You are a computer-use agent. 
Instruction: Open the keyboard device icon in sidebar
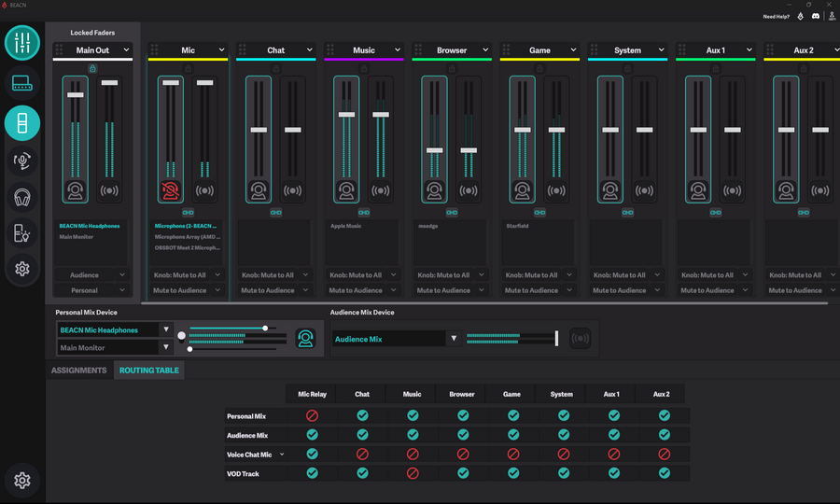coord(22,83)
